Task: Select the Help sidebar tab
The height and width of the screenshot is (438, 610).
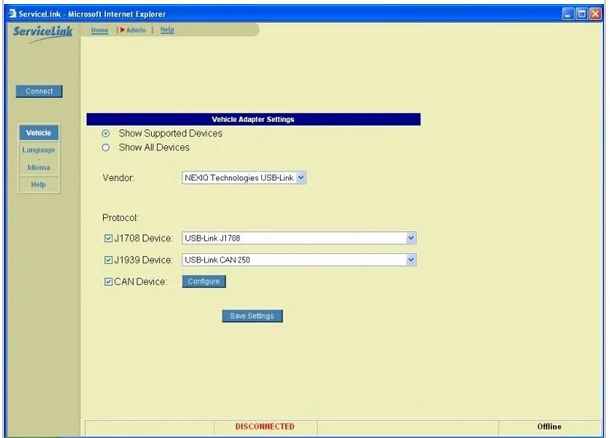Action: (x=39, y=184)
